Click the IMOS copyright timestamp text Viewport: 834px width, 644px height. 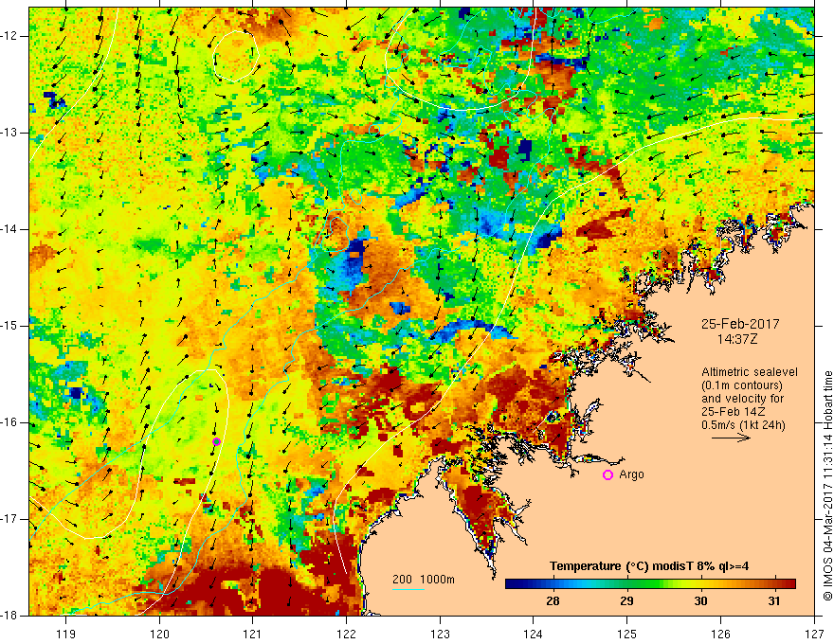click(827, 486)
